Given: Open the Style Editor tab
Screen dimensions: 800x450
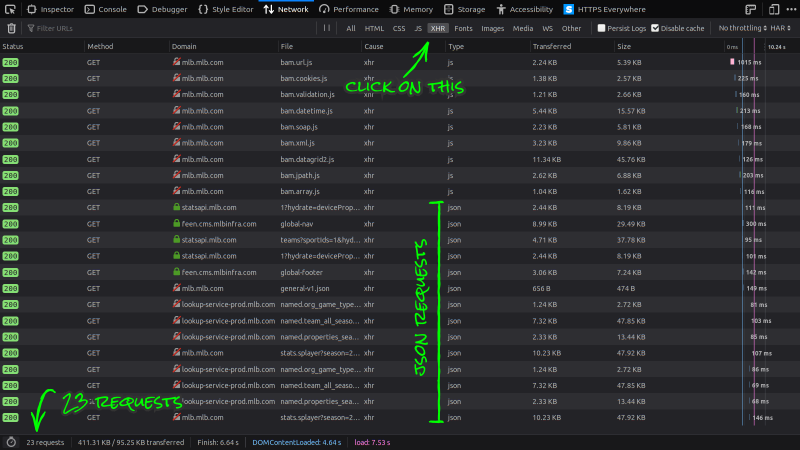Looking at the screenshot, I should tap(226, 9).
